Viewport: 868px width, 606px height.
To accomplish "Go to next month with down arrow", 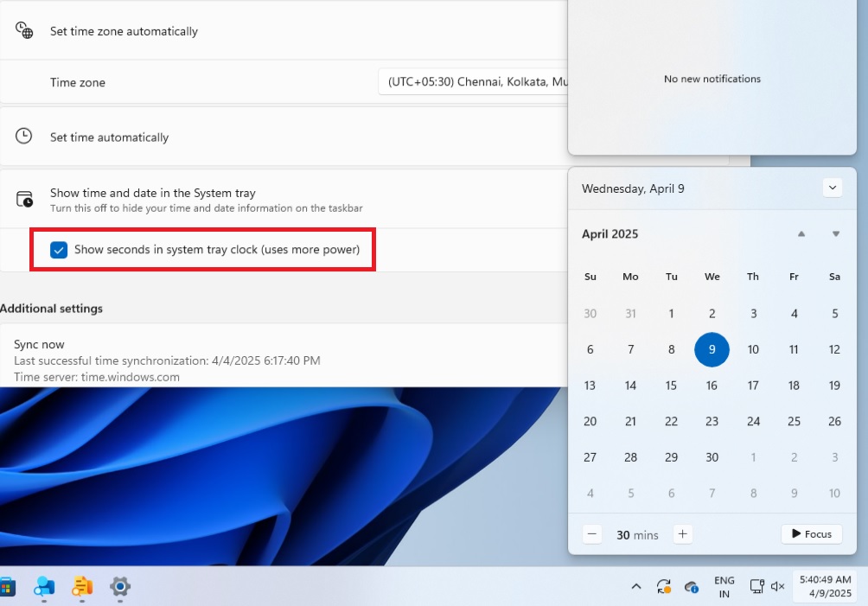I will [836, 234].
